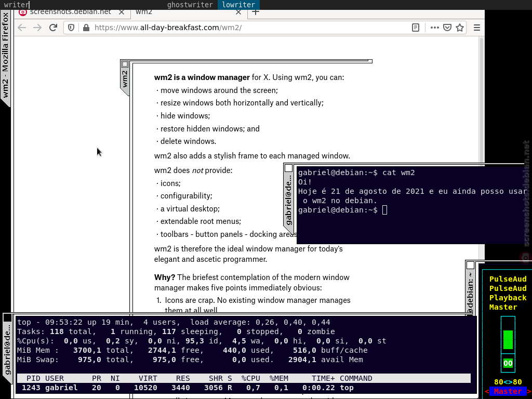
Task: Close the screenshots.debian.net browser tab
Action: pyautogui.click(x=122, y=12)
